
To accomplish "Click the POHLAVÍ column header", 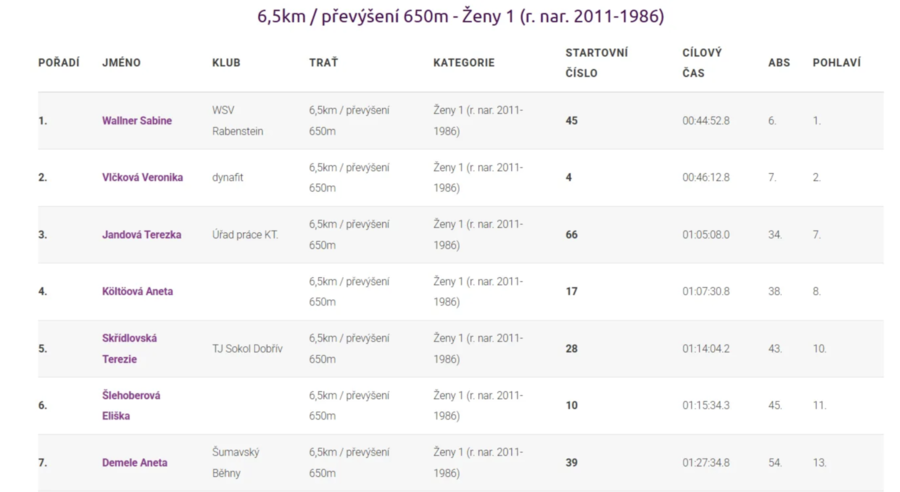I will coord(836,63).
